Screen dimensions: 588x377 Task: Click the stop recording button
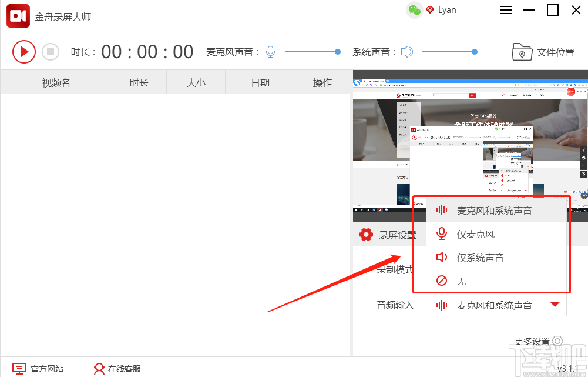click(x=51, y=52)
